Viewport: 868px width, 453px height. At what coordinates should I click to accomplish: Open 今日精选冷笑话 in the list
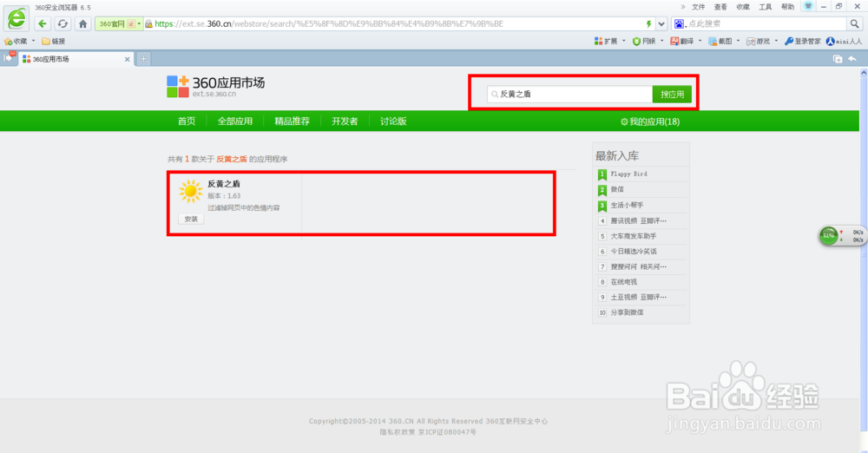click(634, 252)
